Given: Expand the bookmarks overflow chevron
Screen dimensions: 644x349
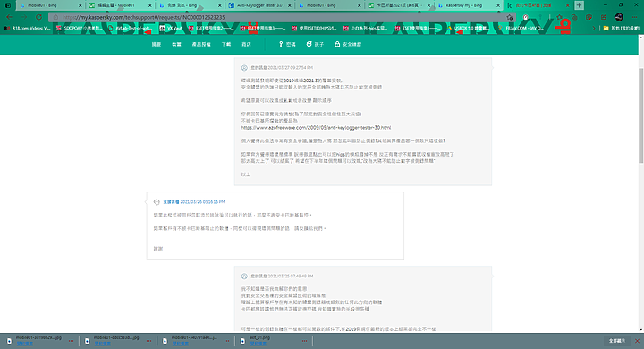Looking at the screenshot, I should point(594,28).
